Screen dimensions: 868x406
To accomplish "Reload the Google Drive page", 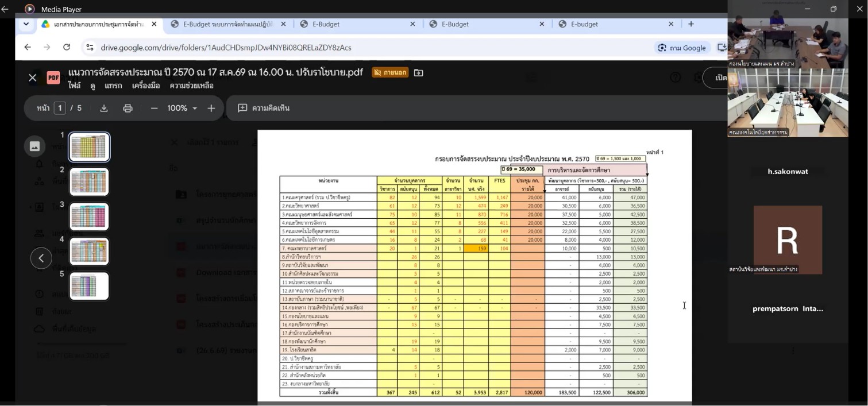I will [x=67, y=47].
